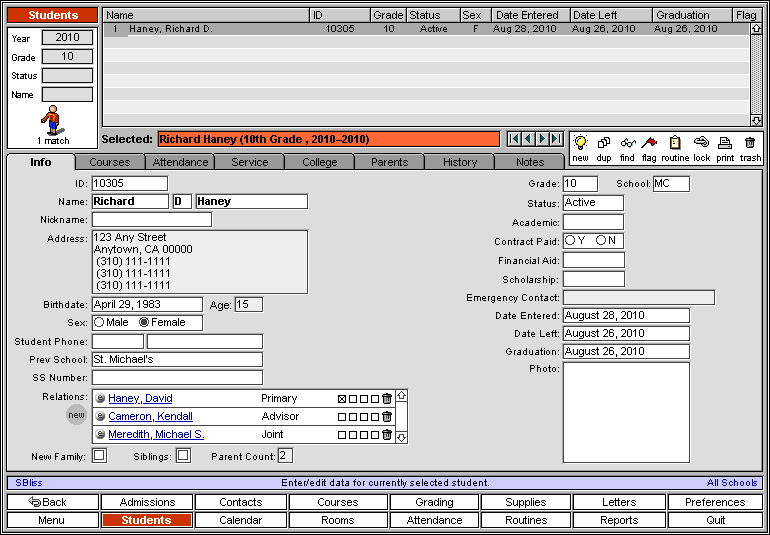This screenshot has height=535, width=770.
Task: Open find with the glasses icon
Action: (x=628, y=143)
